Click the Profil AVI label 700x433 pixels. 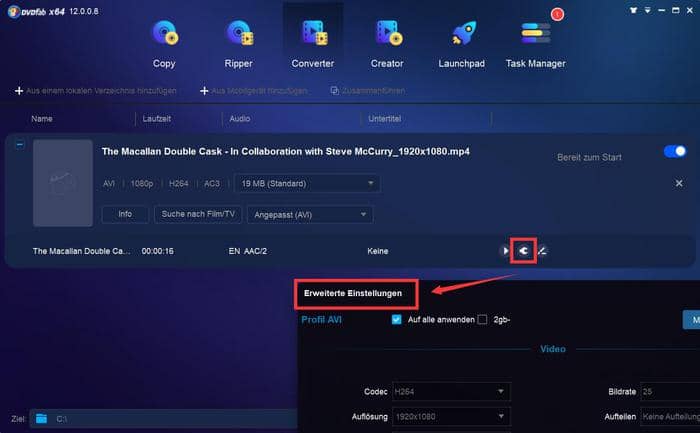[x=321, y=320]
